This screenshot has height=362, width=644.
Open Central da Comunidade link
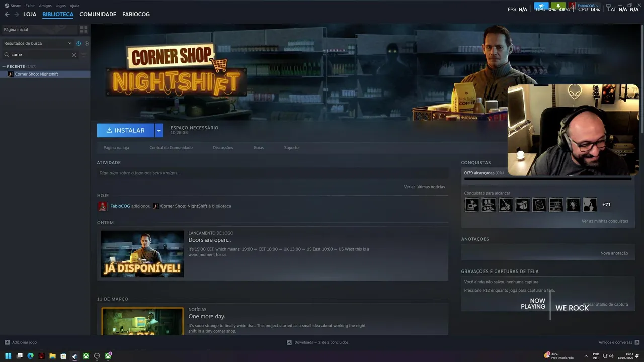pyautogui.click(x=171, y=148)
